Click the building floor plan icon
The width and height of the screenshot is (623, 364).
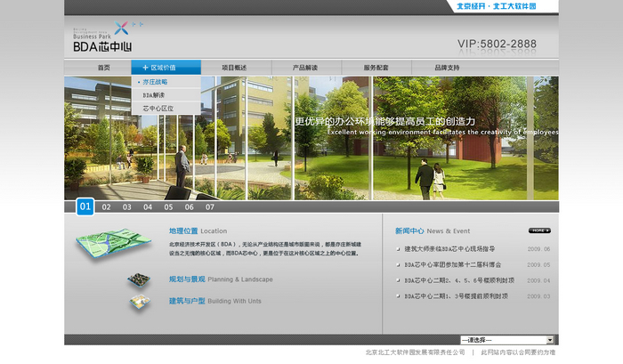pyautogui.click(x=140, y=302)
